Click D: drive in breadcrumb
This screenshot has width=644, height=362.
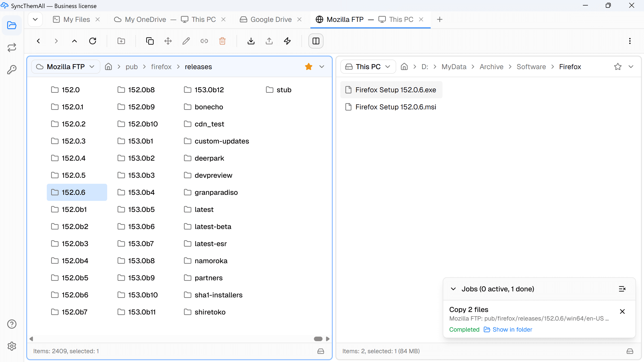pos(425,67)
